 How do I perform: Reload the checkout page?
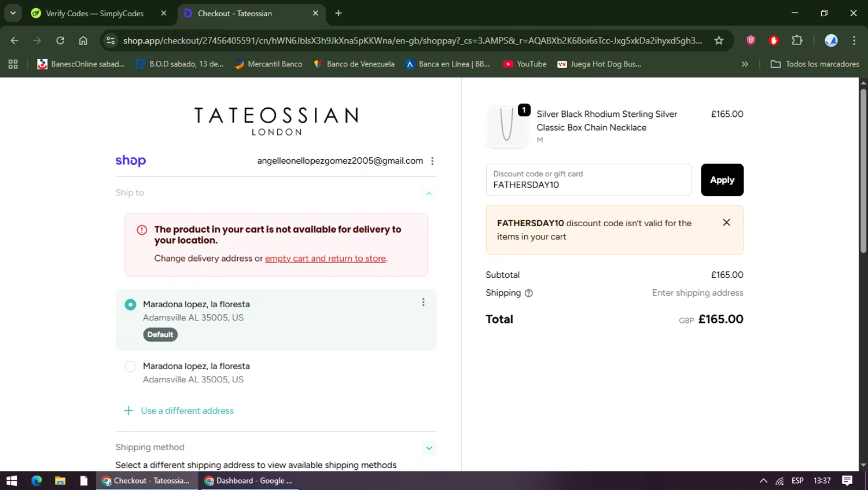60,40
